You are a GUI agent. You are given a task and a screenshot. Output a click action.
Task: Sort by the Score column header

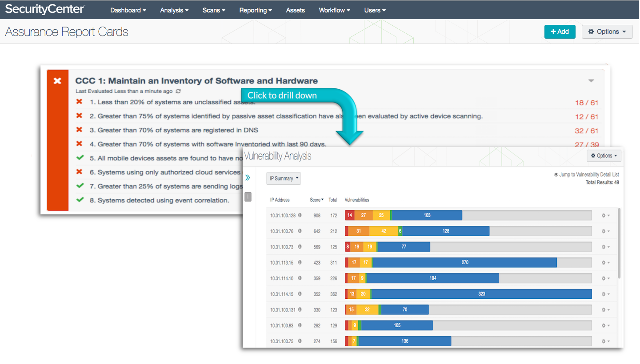coord(316,200)
